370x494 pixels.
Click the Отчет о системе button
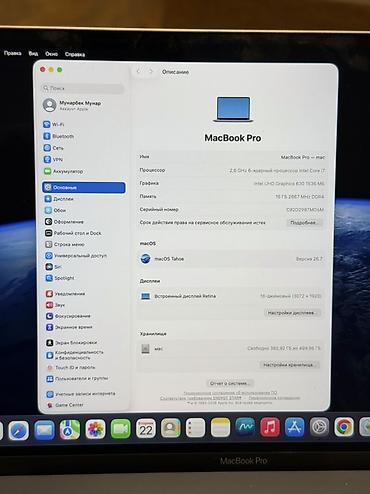tap(230, 383)
